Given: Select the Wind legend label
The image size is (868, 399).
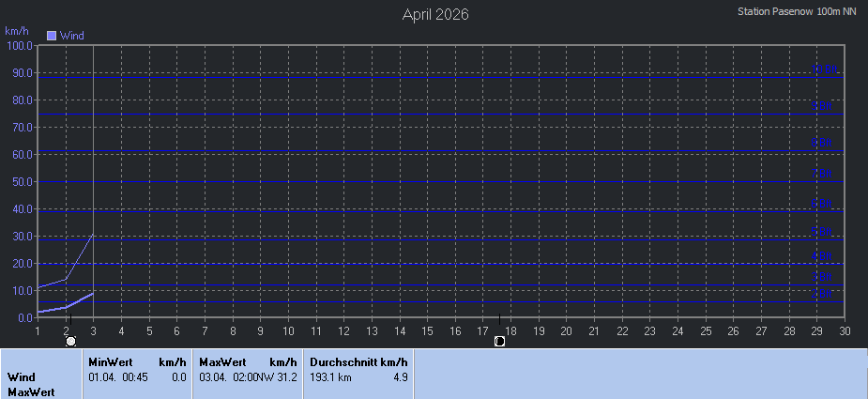Looking at the screenshot, I should coord(72,36).
